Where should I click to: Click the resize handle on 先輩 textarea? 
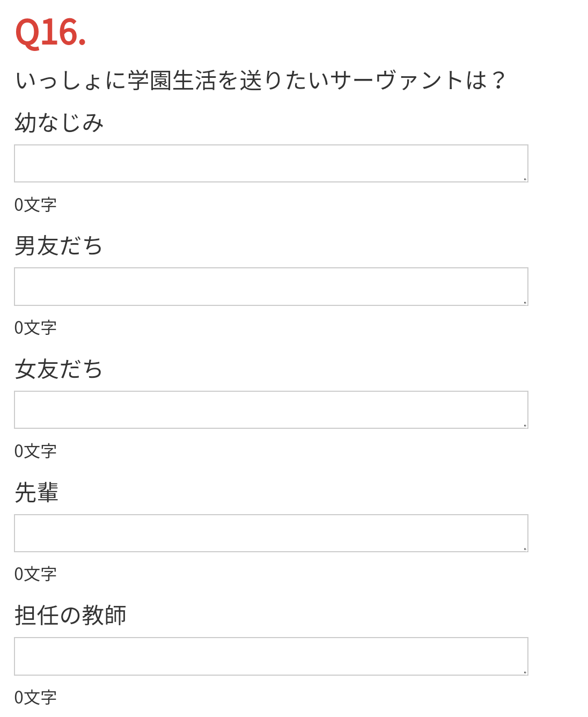[525, 548]
